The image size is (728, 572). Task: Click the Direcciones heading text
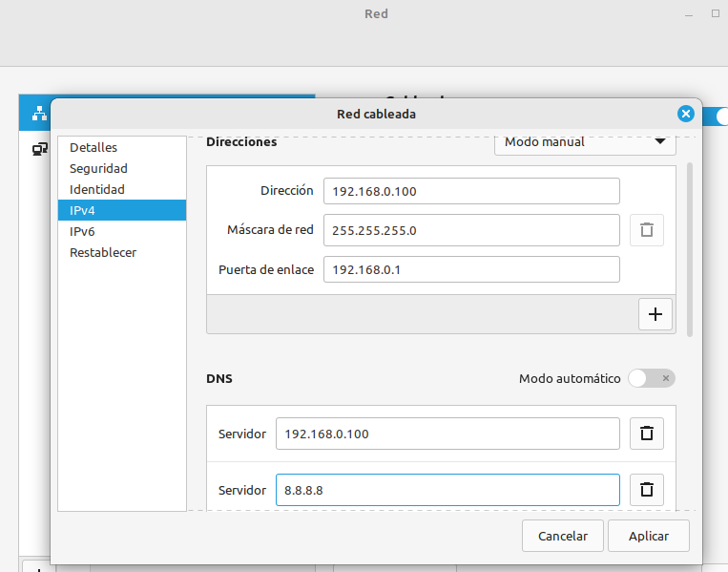(x=241, y=141)
